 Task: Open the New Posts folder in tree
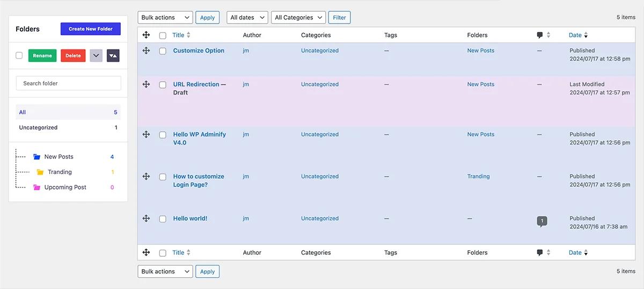[x=59, y=157]
